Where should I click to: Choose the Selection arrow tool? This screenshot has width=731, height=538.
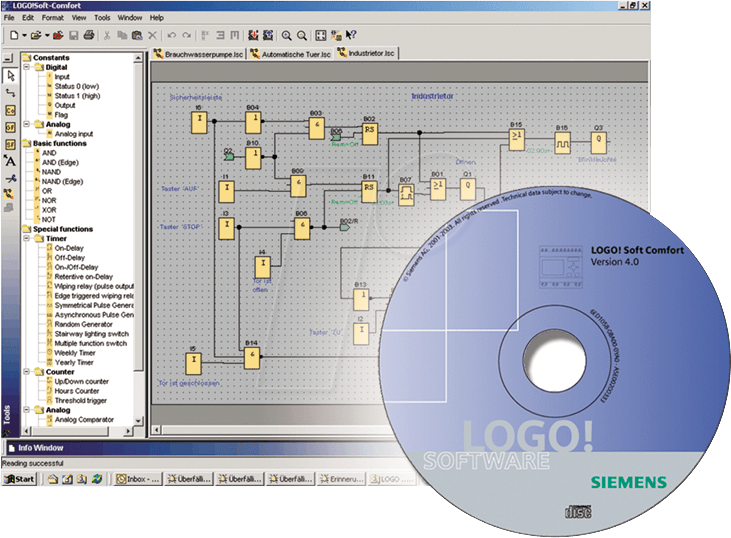(x=10, y=76)
